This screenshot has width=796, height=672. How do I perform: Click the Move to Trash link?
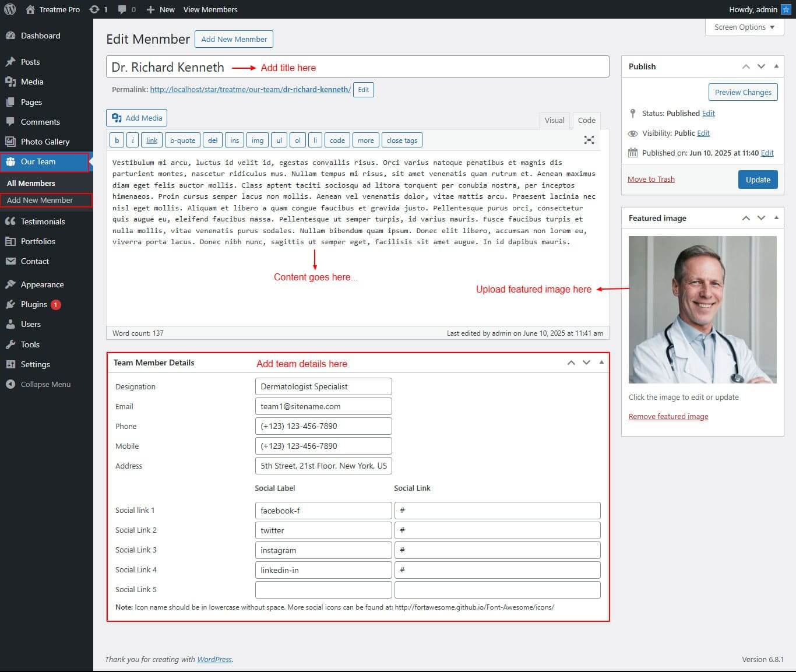click(651, 180)
